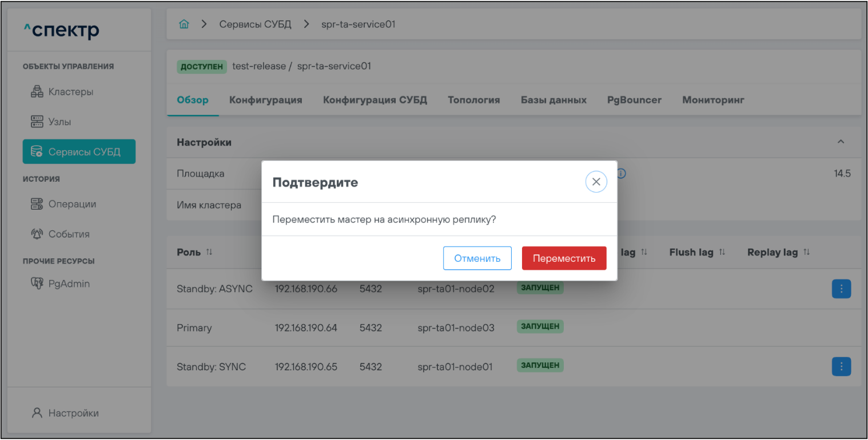Click Сервисы СУБД breadcrumb link
Image resolution: width=868 pixels, height=440 pixels.
pyautogui.click(x=255, y=25)
